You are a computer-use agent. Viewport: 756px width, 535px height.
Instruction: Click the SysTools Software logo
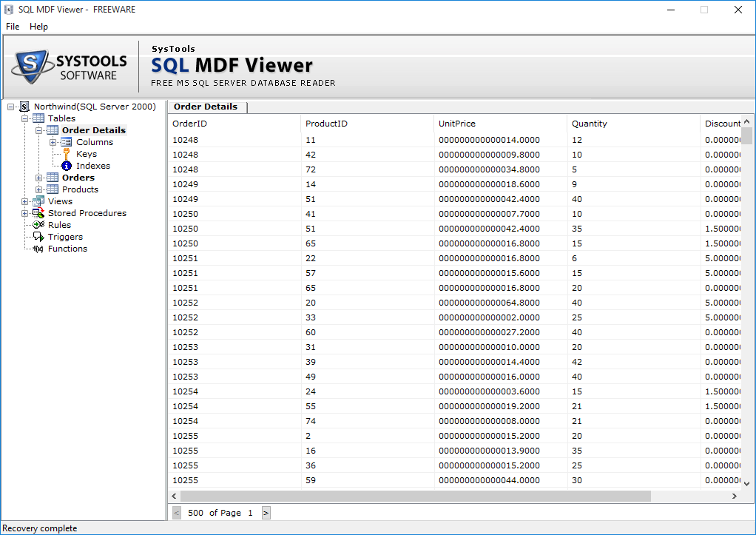(x=70, y=67)
